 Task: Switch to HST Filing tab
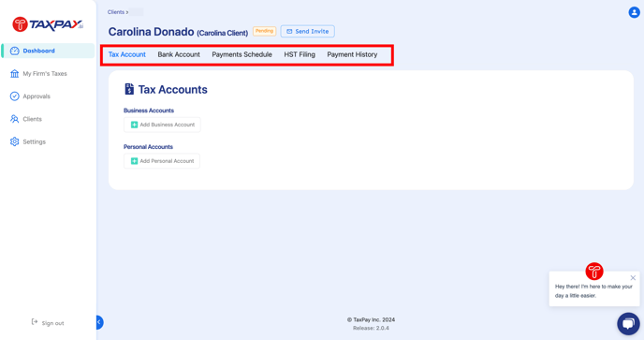coord(300,54)
